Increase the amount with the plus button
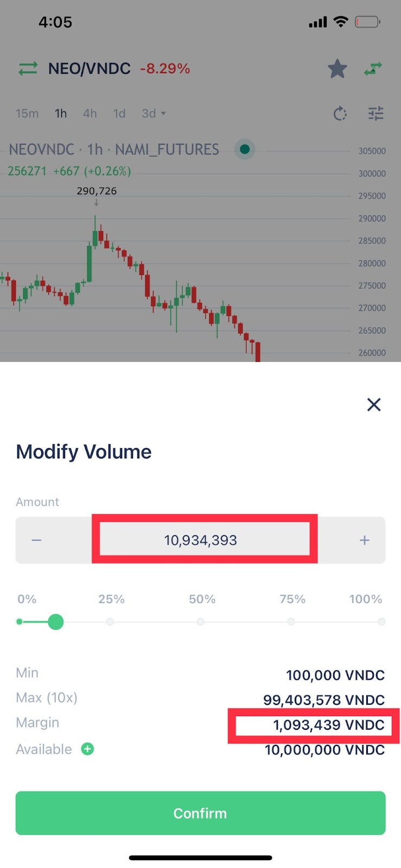The image size is (401, 868). 365,540
